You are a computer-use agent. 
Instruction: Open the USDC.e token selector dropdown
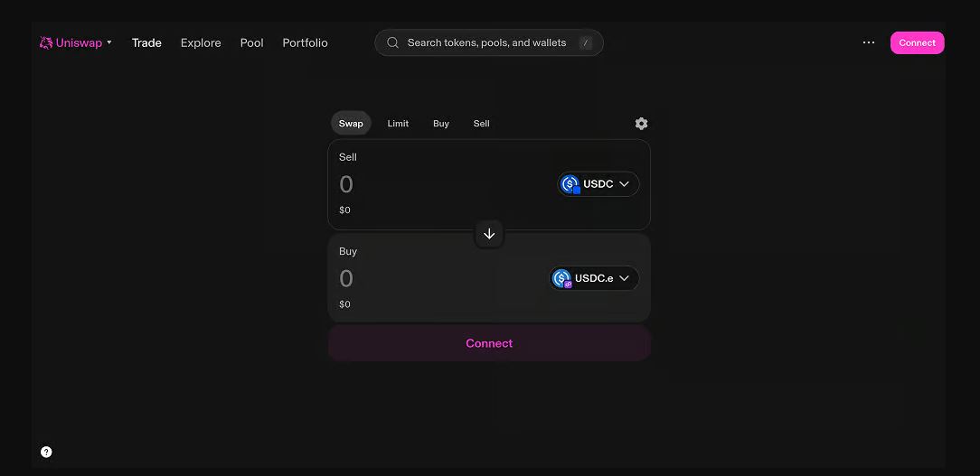tap(594, 278)
